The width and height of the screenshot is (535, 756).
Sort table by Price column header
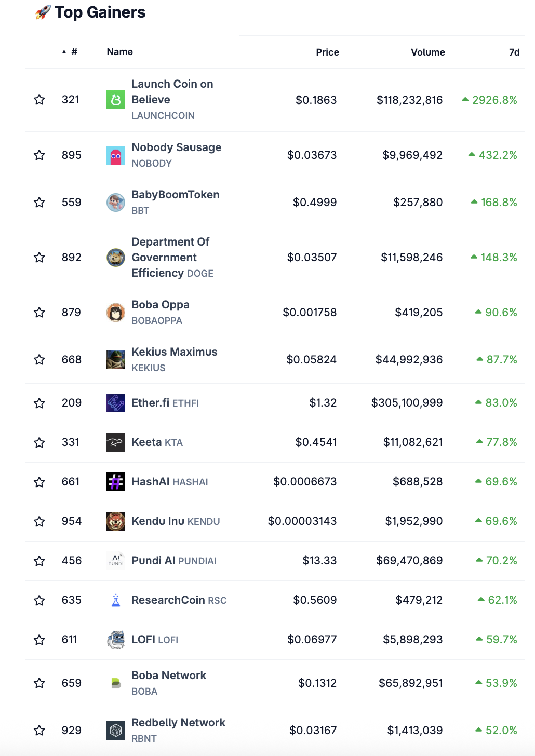(327, 52)
